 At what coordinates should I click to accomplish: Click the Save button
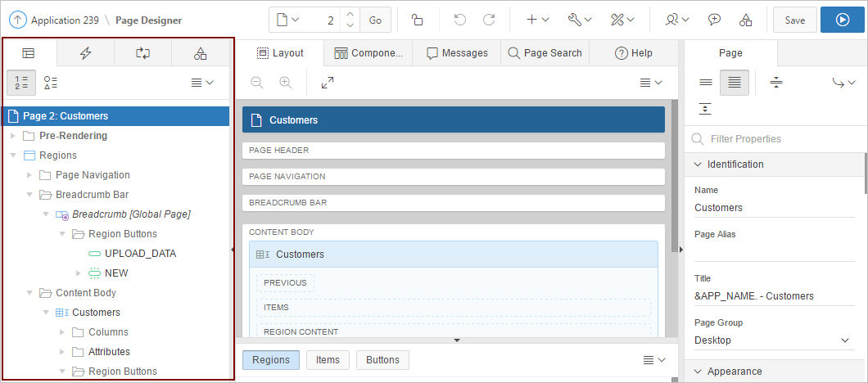tap(794, 20)
